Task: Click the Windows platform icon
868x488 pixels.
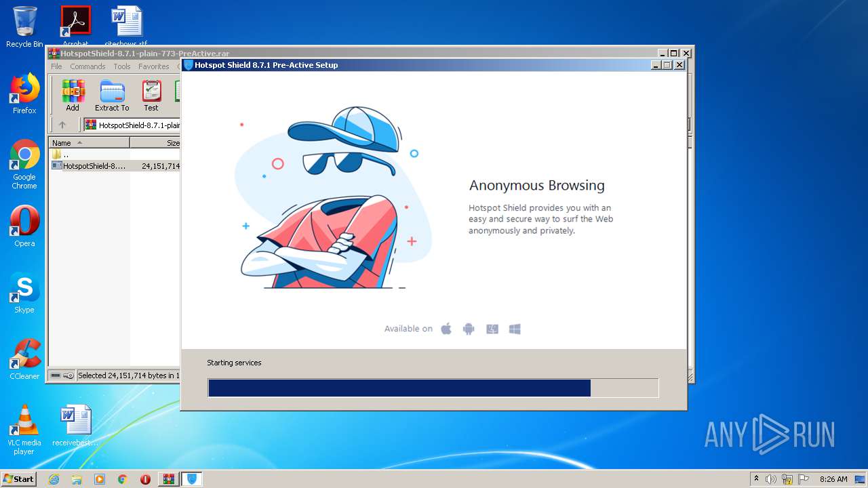Action: click(x=515, y=329)
